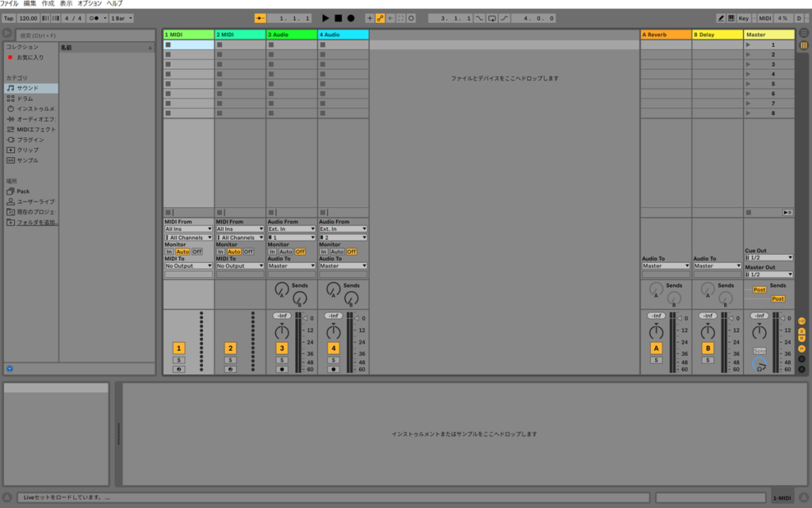812x508 pixels.
Task: Click フォルダを追加 (Add Folder) link
Action: point(36,222)
